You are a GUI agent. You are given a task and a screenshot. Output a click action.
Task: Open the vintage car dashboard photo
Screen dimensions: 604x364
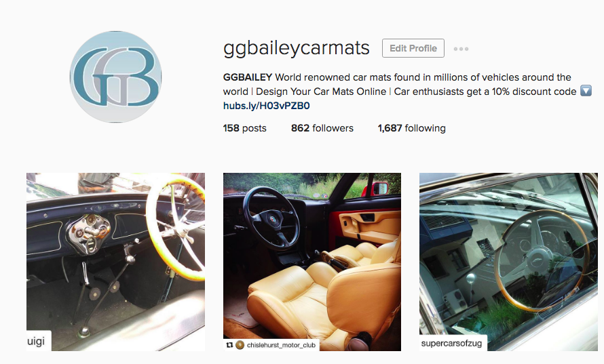[x=115, y=262]
